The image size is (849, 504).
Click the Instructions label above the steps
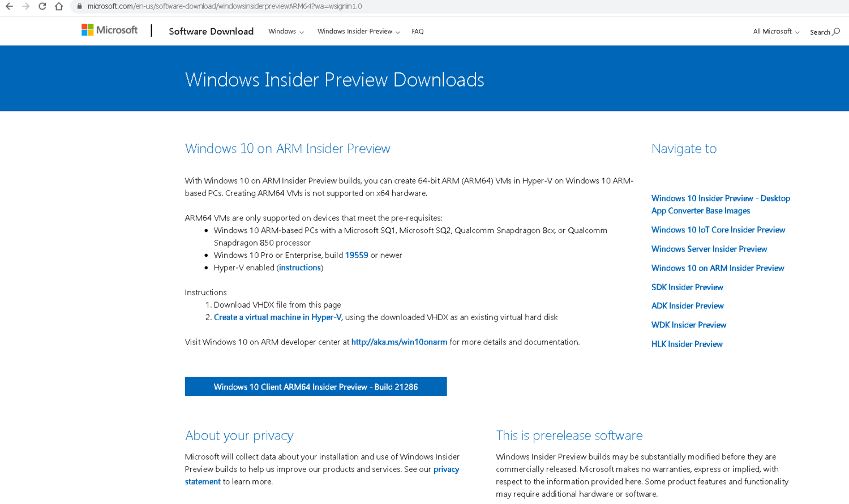(205, 292)
